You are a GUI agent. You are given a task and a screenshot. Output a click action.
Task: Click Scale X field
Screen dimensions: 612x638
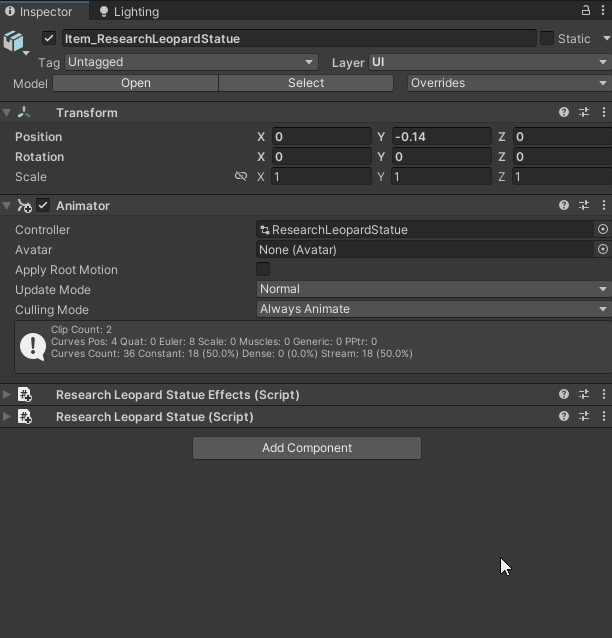click(x=321, y=176)
